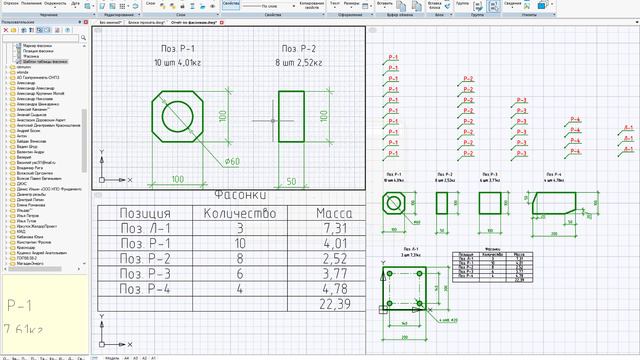Open the 'МагаданЭнерго' folder
Viewport: 640px width, 360px height.
30,263
